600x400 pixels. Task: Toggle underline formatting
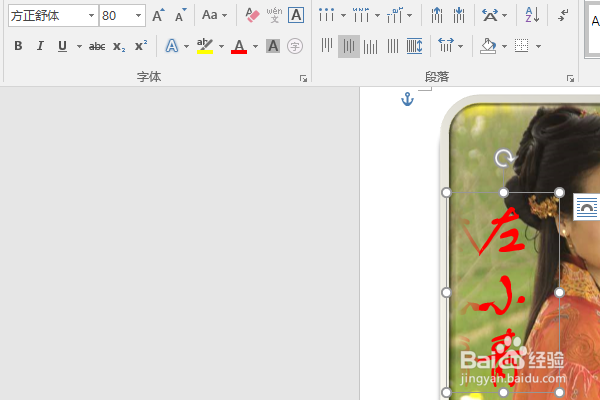62,46
